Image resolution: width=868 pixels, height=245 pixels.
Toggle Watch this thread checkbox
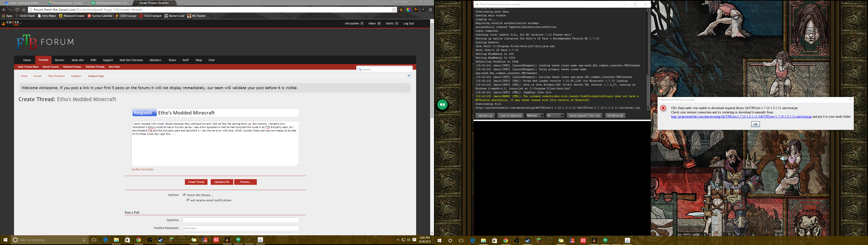pyautogui.click(x=184, y=195)
